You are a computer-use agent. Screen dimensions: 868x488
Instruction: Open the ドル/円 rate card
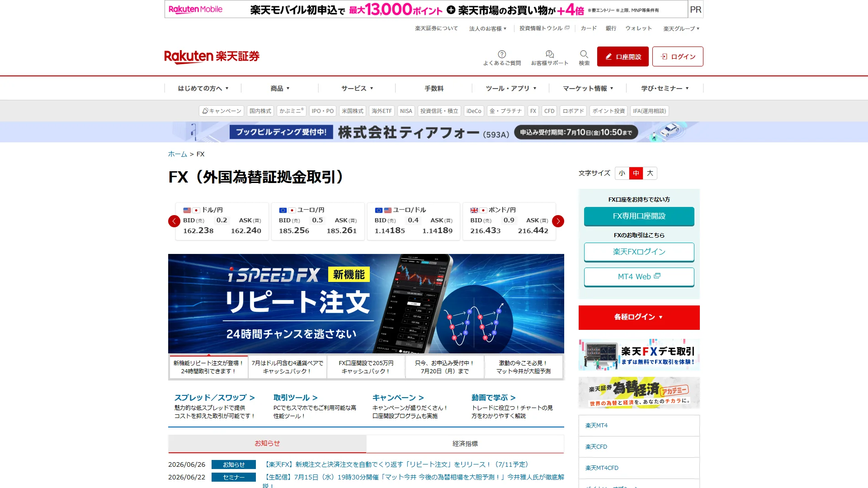(x=222, y=221)
